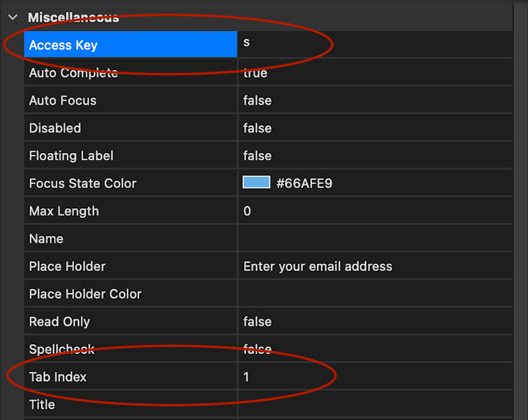Edit the Max Length value

point(247,212)
